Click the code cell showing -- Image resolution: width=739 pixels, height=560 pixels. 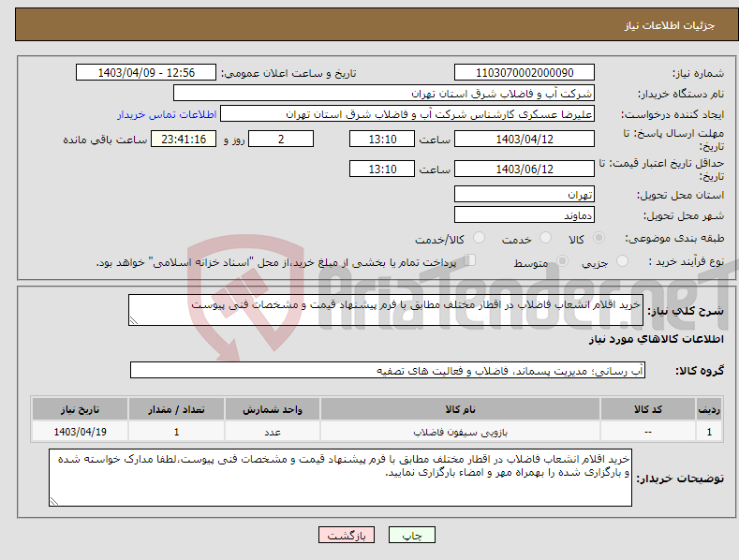click(x=648, y=432)
